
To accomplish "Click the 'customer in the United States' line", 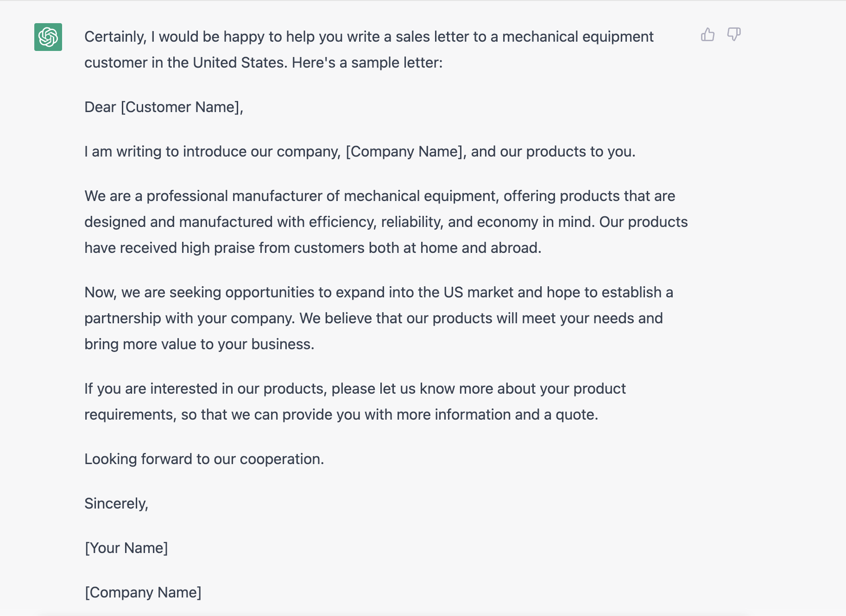I will (264, 63).
